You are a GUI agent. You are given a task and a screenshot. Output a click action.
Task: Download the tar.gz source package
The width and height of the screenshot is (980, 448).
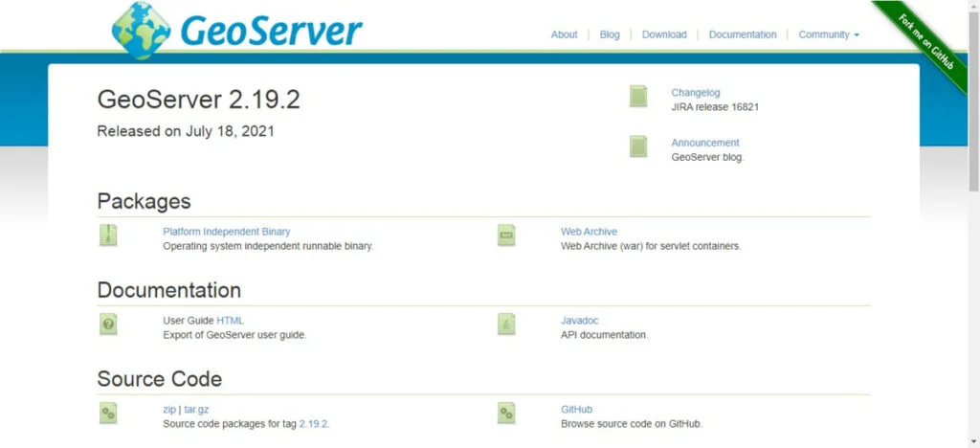click(x=196, y=410)
